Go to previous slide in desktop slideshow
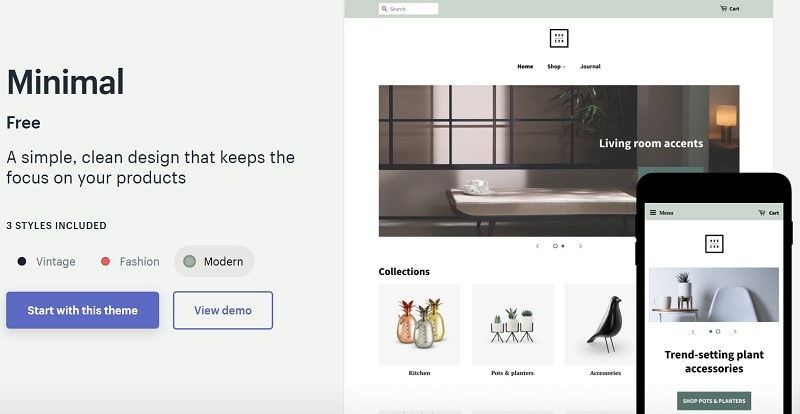Viewport: 800px width, 414px height. 537,246
